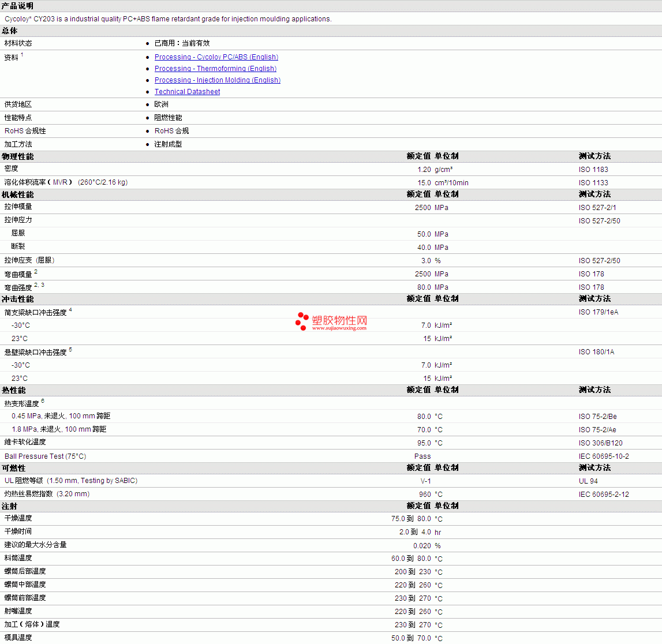Click the ISO 306/B120 test method
662x644 pixels.
click(x=600, y=443)
